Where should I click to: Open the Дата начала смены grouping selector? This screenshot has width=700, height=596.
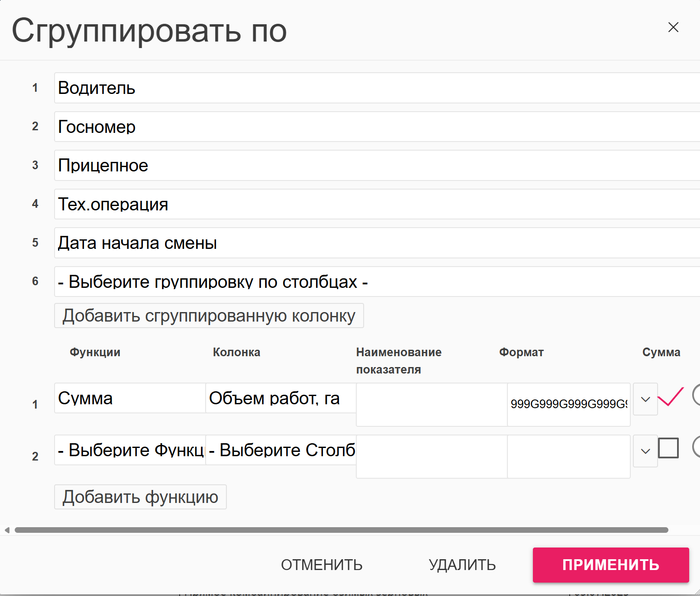click(x=377, y=243)
